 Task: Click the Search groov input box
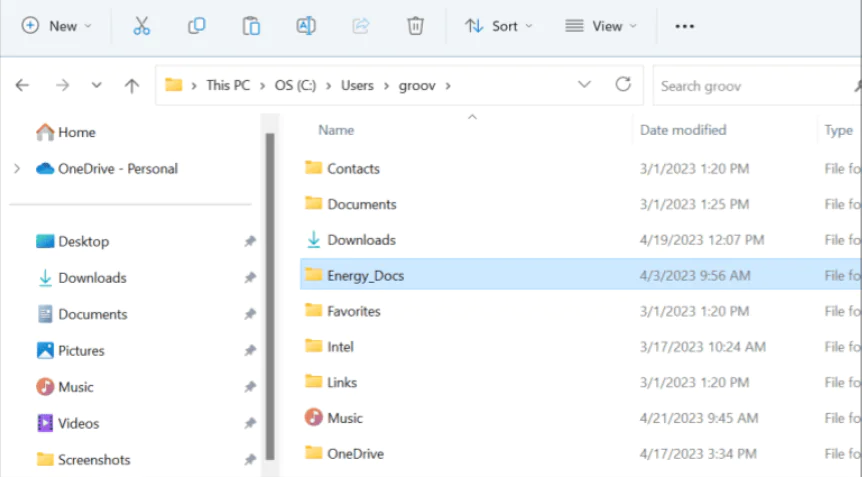click(x=750, y=86)
